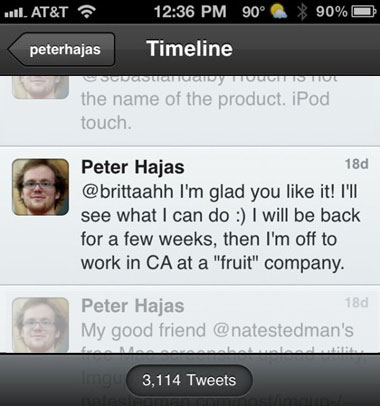Viewport: 380px width, 407px height.
Task: Tap the Timeline title in the header
Action: coord(189,49)
